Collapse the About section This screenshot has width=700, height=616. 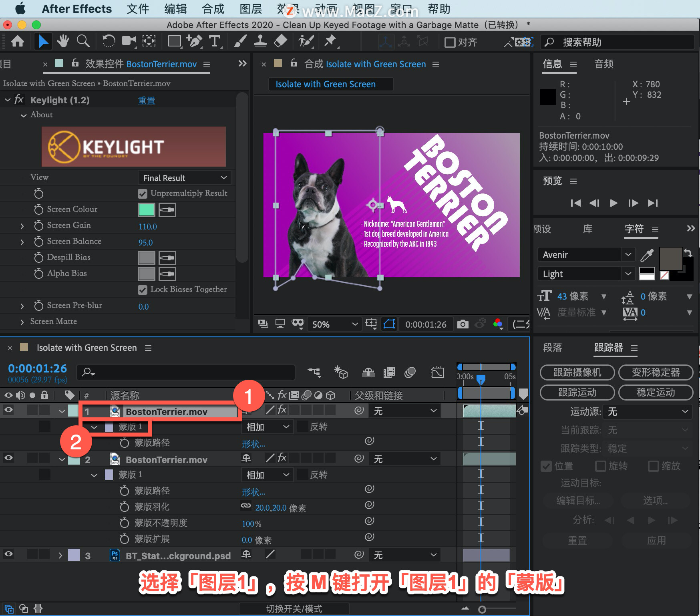coord(24,115)
